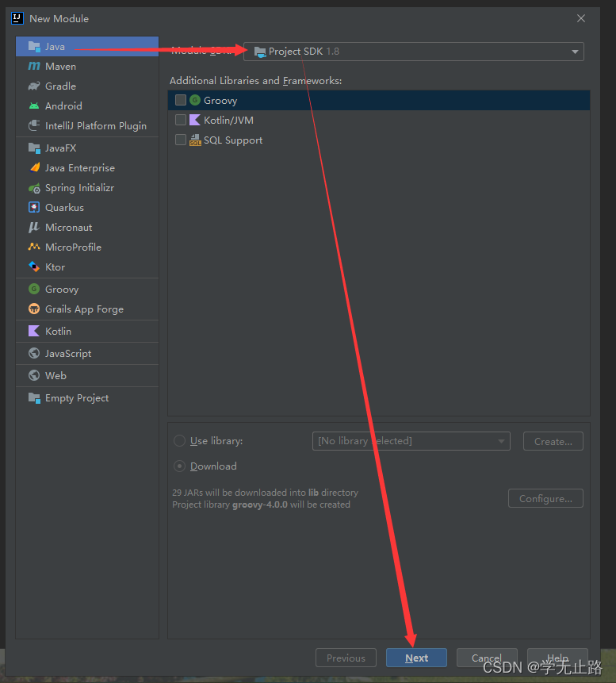
Task: Pick the Android robot icon
Action: (34, 106)
